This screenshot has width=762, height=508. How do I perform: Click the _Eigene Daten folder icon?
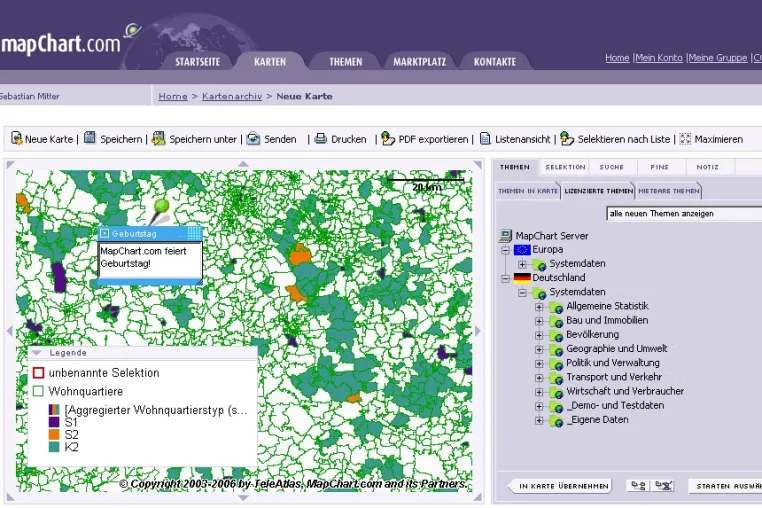point(556,420)
